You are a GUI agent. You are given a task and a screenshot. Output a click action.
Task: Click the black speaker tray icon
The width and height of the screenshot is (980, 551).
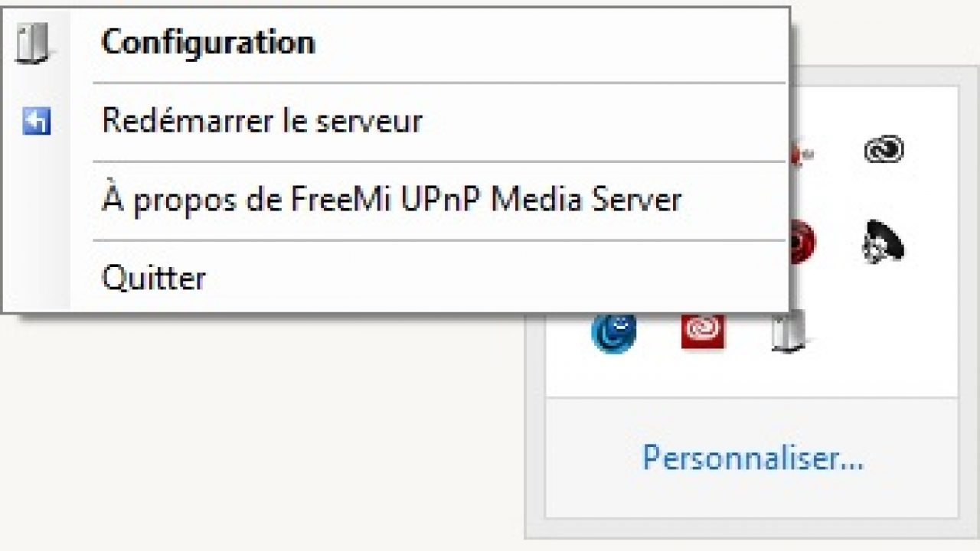coord(882,245)
